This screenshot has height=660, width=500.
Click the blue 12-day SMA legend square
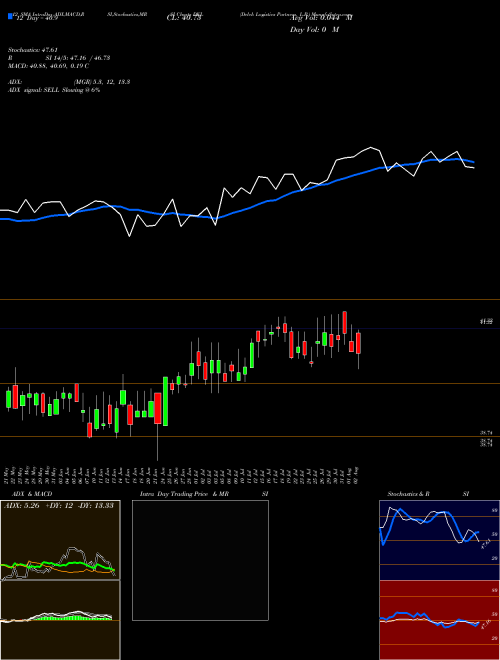click(x=10, y=16)
